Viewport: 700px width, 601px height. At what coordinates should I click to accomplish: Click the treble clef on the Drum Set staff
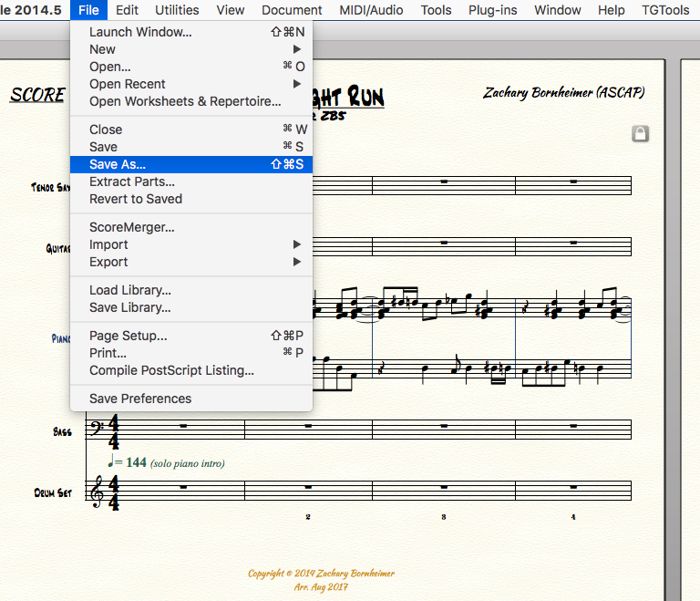[x=96, y=491]
